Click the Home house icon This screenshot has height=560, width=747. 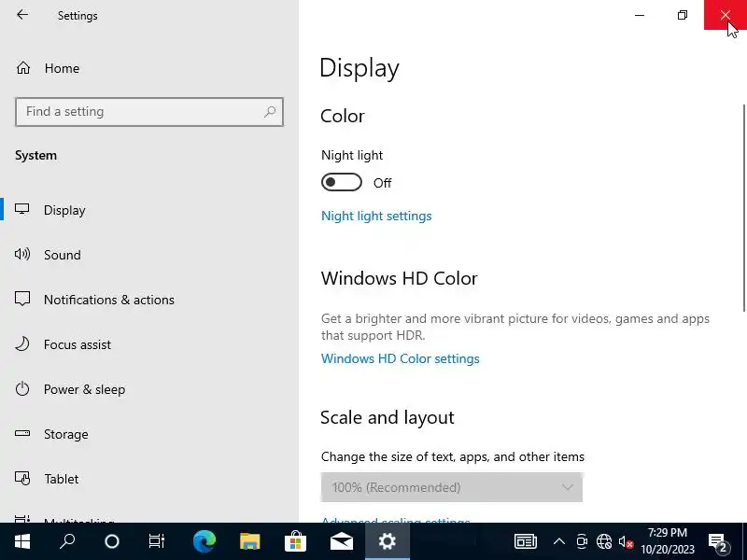click(23, 68)
